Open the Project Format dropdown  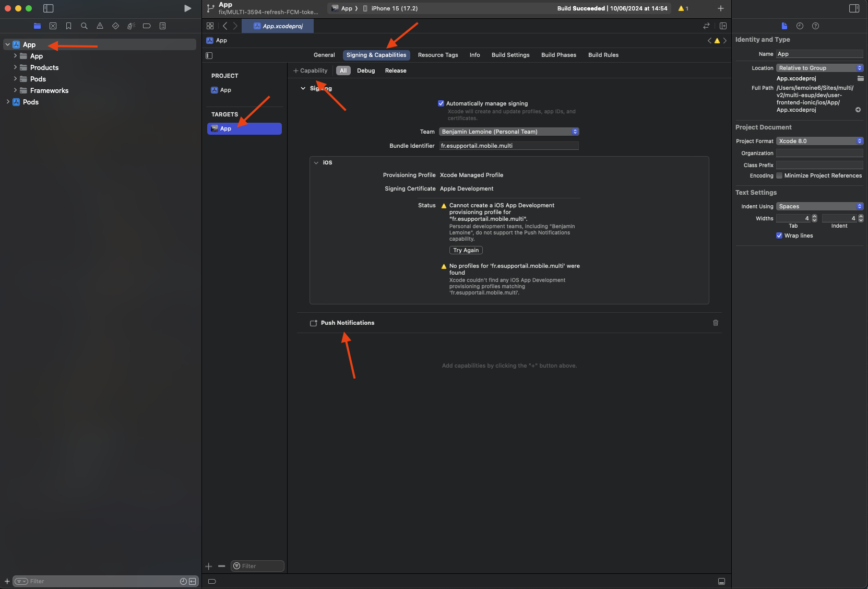pos(819,141)
